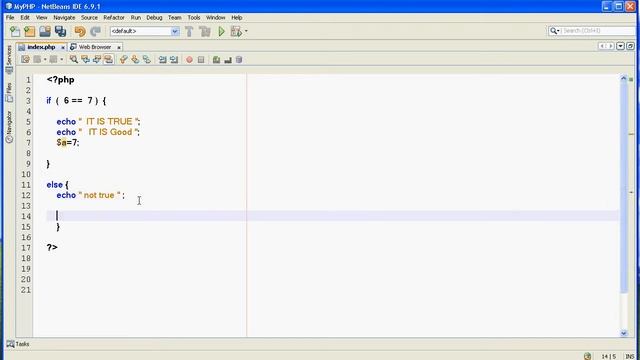Switch to the index.php tab
Image resolution: width=640 pixels, height=360 pixels.
(41, 47)
